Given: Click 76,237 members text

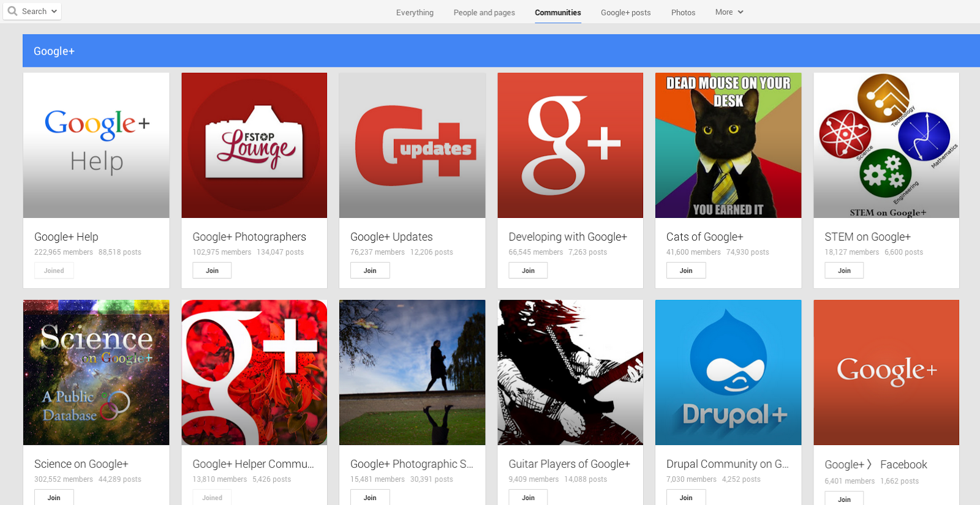Looking at the screenshot, I should [x=377, y=252].
